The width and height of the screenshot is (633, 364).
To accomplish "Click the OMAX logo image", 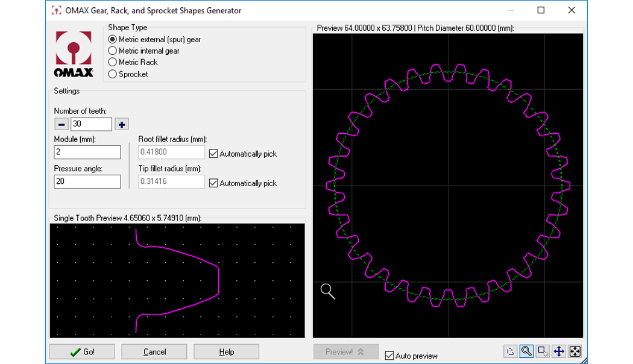I will pos(74,54).
